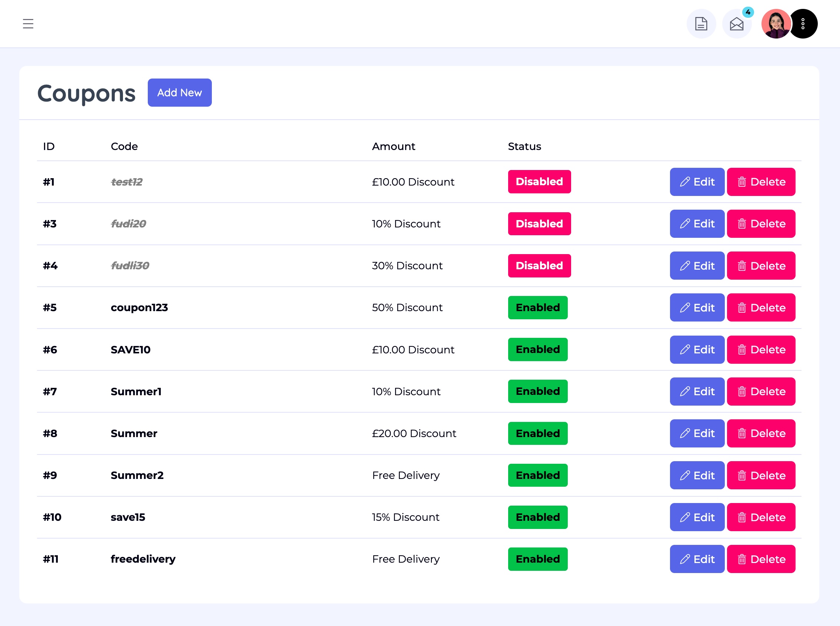
Task: Delete the fudi20 coupon
Action: tap(760, 224)
